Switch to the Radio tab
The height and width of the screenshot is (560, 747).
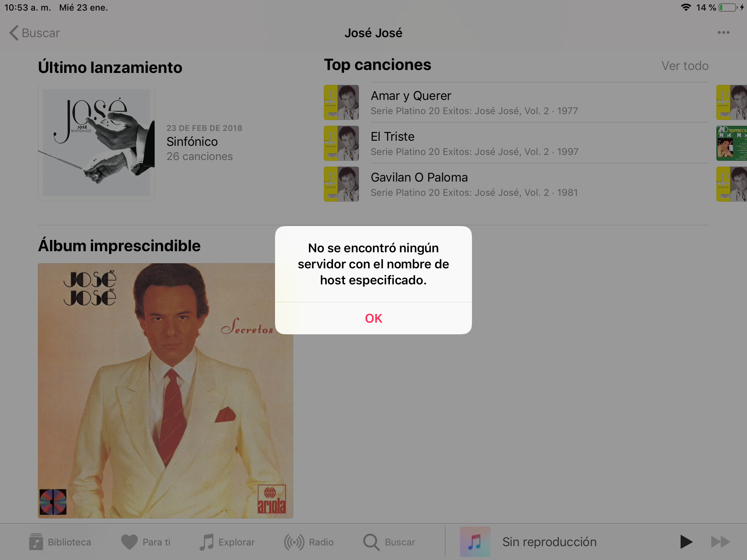point(309,542)
